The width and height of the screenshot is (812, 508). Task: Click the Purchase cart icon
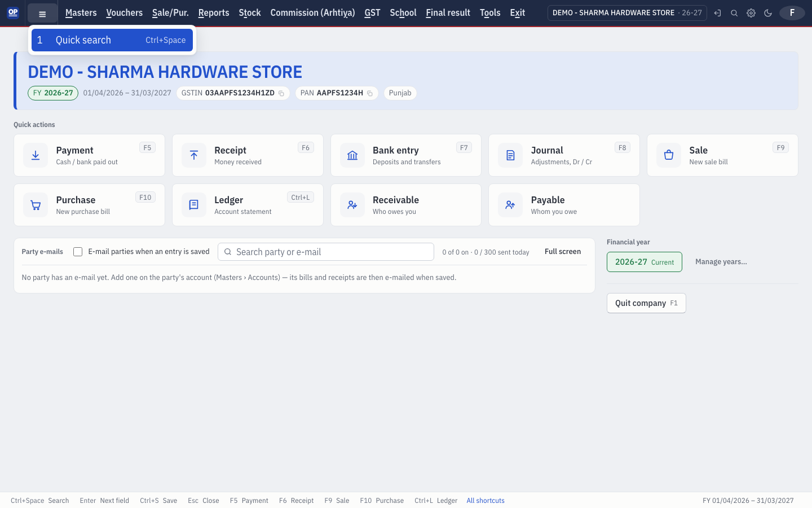(x=36, y=205)
